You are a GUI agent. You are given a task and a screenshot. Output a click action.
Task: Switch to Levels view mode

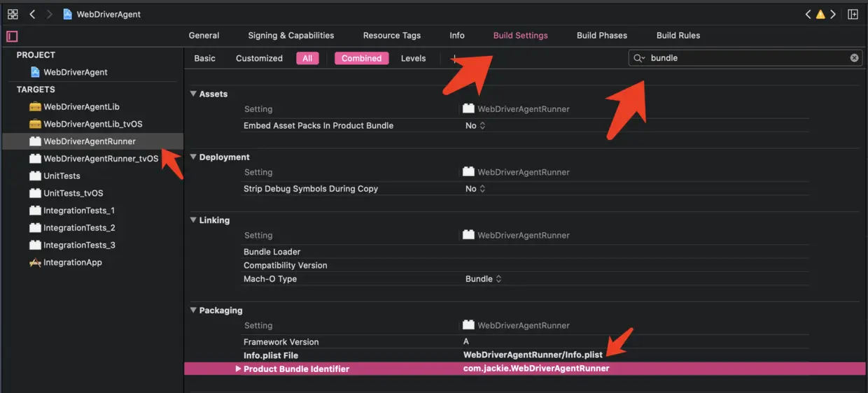413,59
